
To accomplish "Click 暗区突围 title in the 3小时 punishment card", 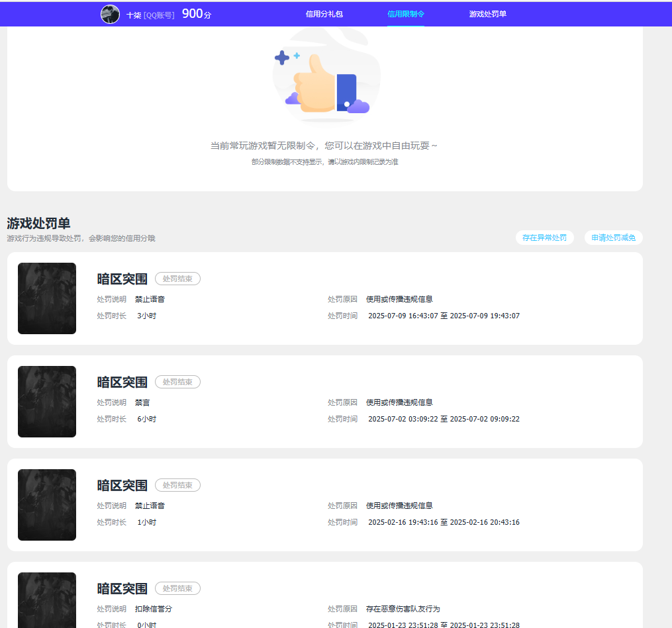I will click(122, 279).
